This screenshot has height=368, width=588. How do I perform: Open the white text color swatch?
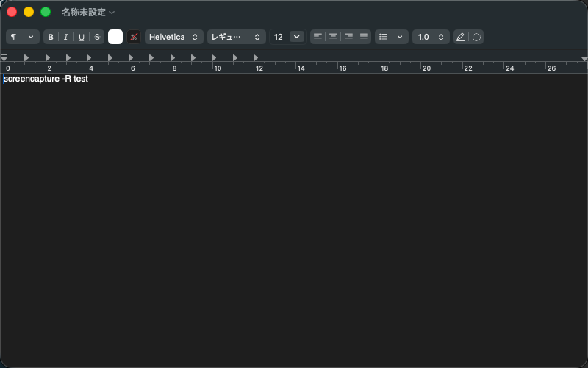115,37
